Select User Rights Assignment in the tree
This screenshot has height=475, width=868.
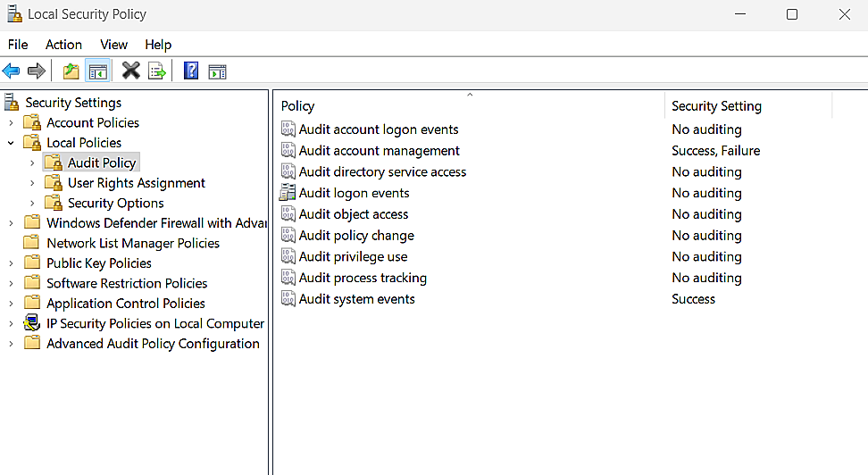[x=136, y=183]
